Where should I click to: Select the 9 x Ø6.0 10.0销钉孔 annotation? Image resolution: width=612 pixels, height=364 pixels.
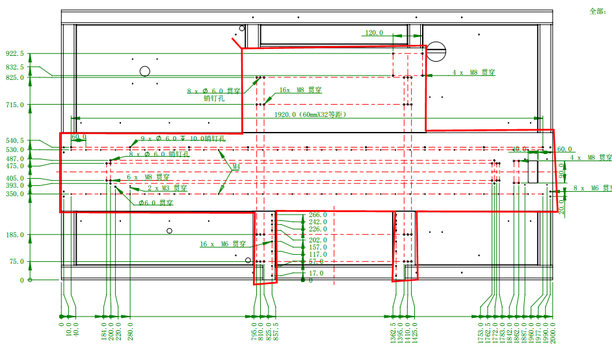coord(183,138)
